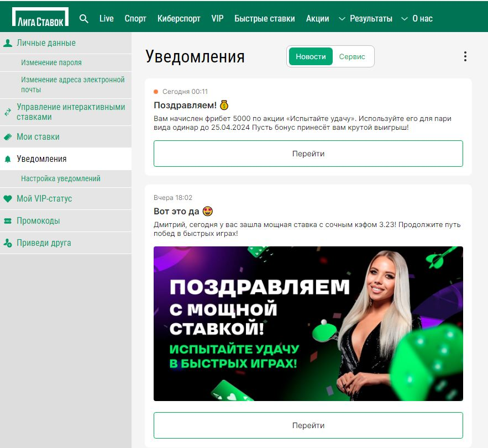Image resolution: width=488 pixels, height=448 pixels.
Task: Open the Быстрые ставки menu item
Action: [264, 18]
